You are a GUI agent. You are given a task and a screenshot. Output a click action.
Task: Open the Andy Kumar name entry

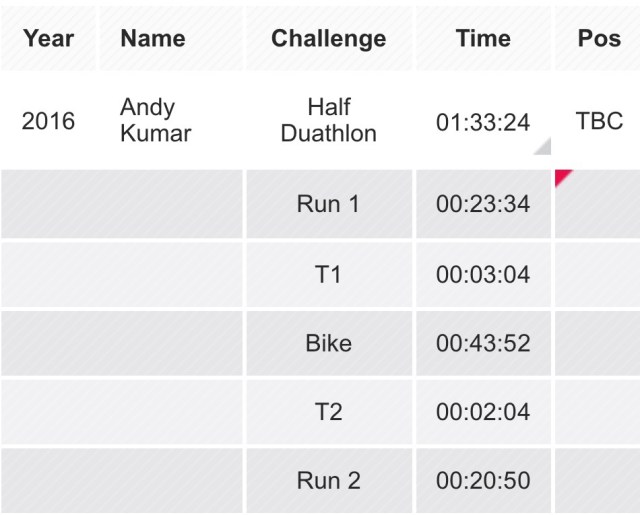pos(155,120)
